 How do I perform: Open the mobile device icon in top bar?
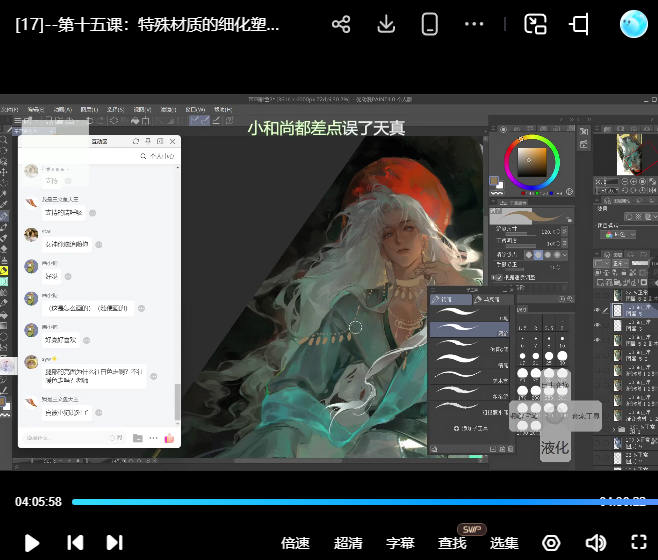tap(429, 24)
